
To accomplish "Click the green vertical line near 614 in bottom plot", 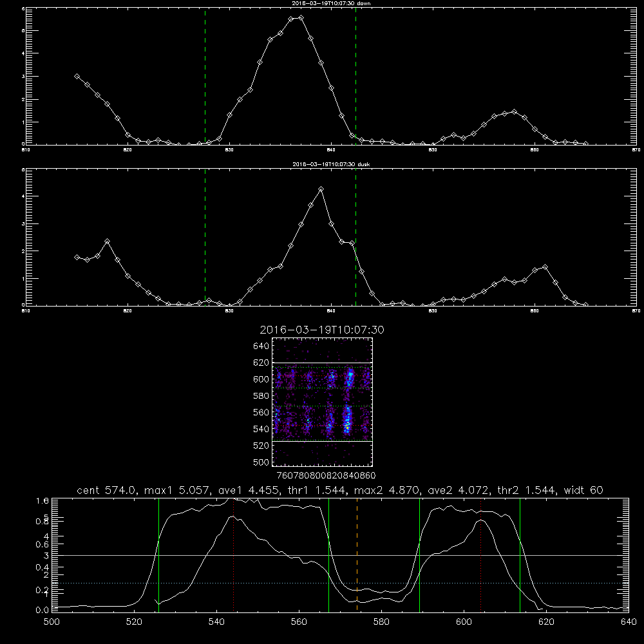I will pos(520,554).
